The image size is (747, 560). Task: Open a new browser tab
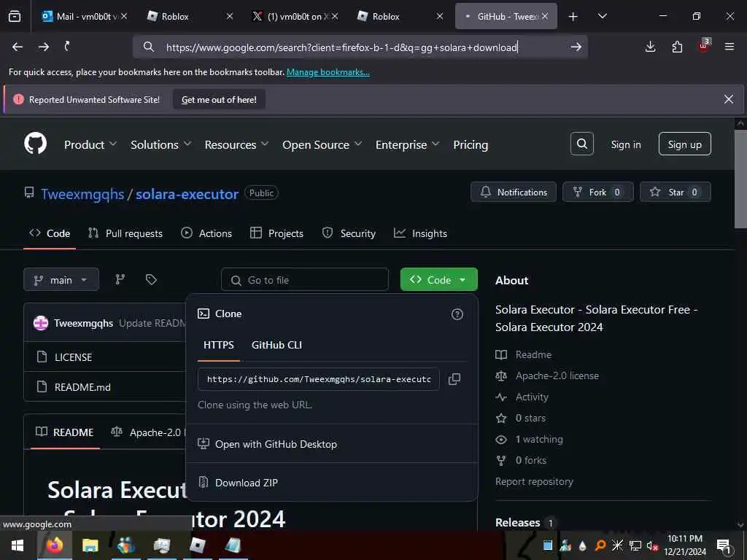[573, 17]
